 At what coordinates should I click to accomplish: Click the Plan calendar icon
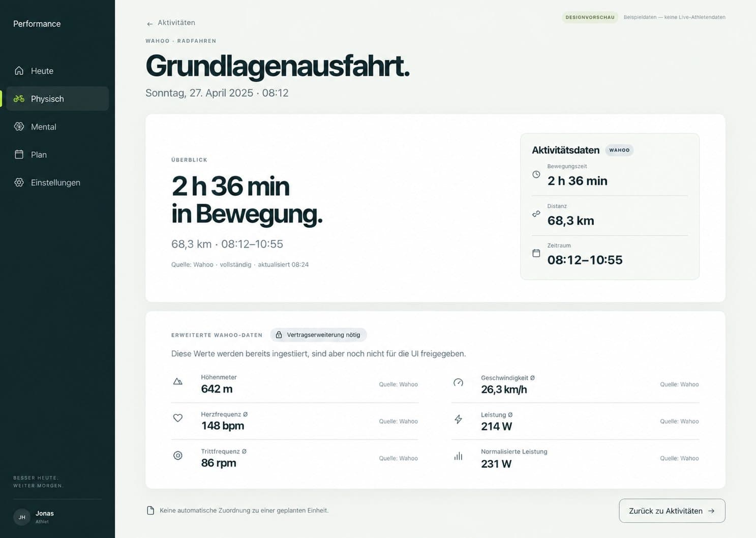(19, 155)
